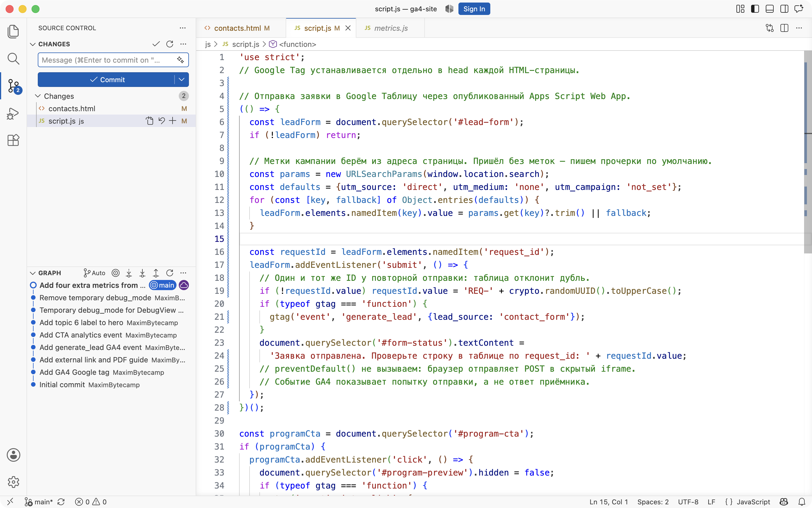This screenshot has width=812, height=508.
Task: Close the script.js tab
Action: click(x=348, y=28)
